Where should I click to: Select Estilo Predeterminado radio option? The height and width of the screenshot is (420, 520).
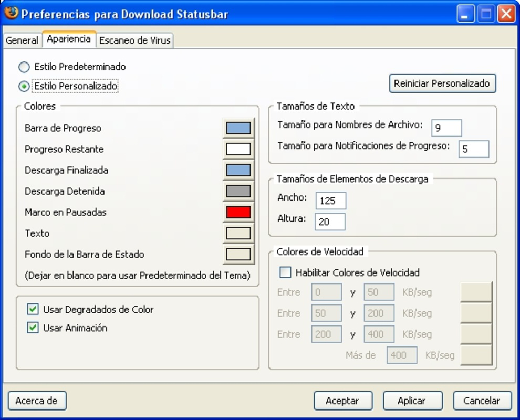pos(72,67)
